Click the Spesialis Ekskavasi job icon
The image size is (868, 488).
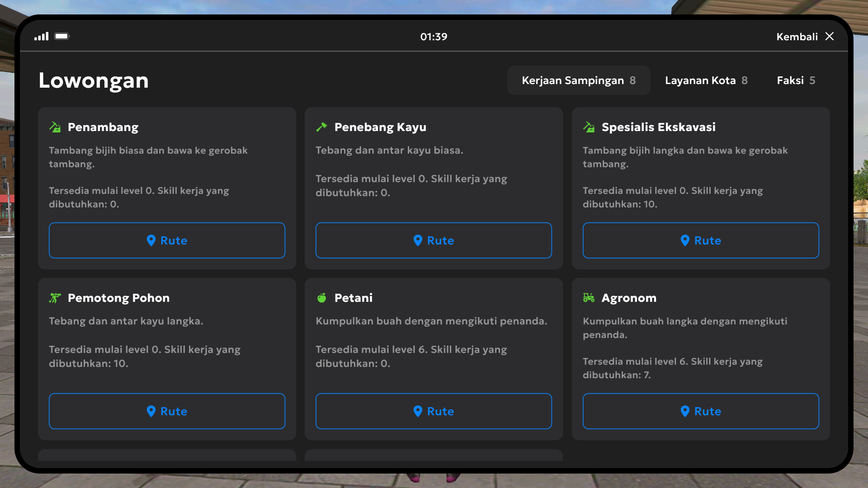589,127
